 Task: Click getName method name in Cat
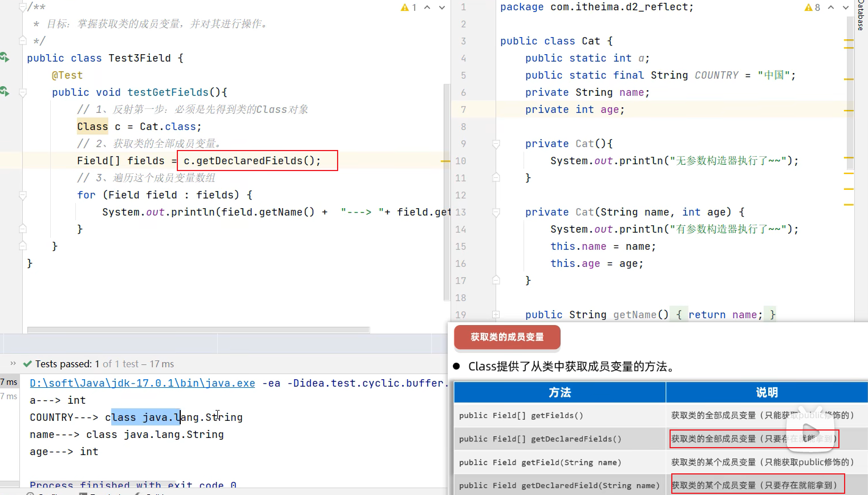[635, 315]
